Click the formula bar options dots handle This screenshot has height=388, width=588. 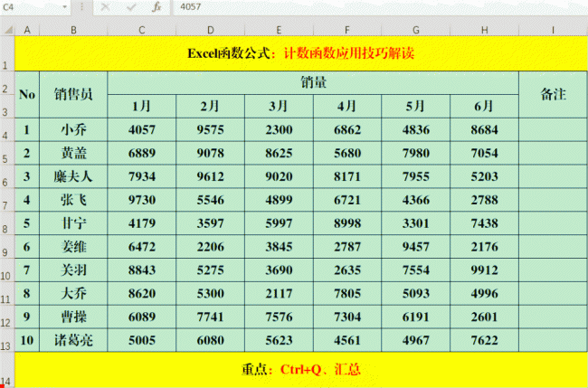tap(81, 7)
